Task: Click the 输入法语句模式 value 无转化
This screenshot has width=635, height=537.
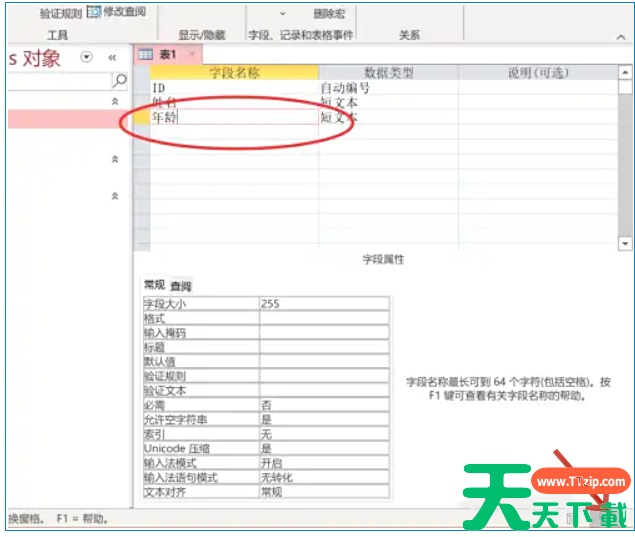Action: [x=324, y=477]
